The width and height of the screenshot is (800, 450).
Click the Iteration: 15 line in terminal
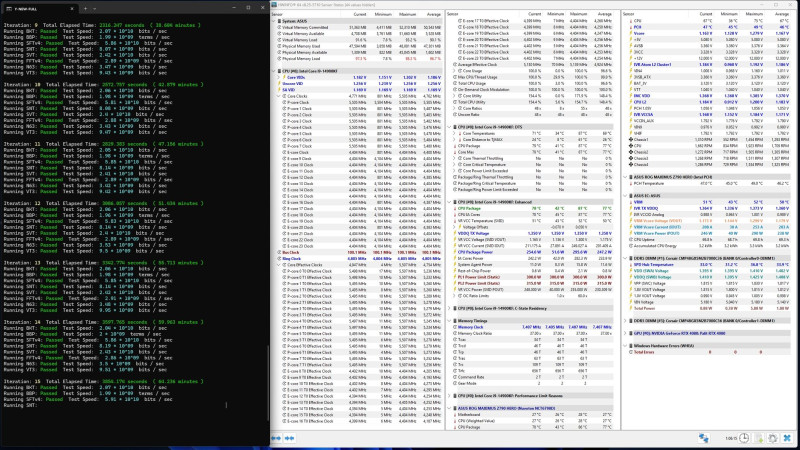click(x=104, y=382)
